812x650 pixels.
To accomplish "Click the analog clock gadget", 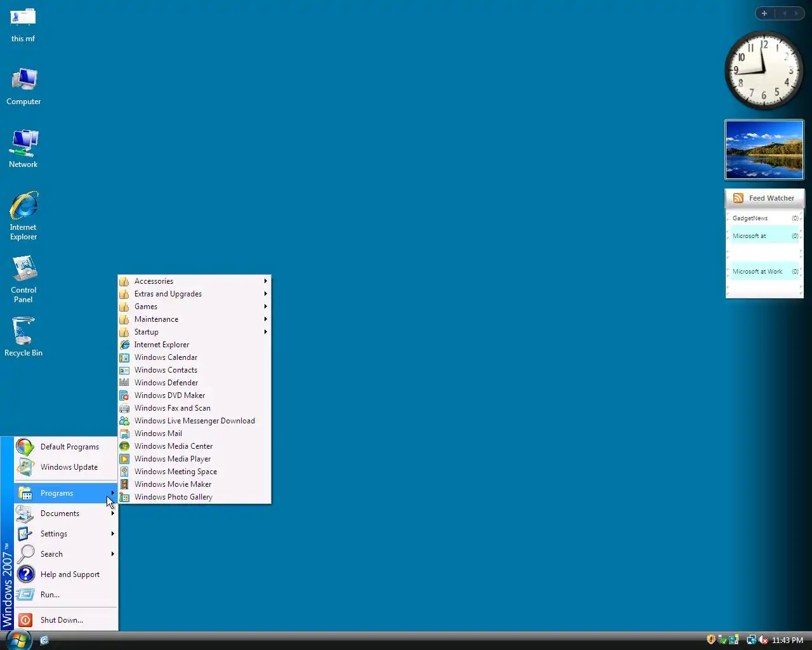I will [764, 70].
